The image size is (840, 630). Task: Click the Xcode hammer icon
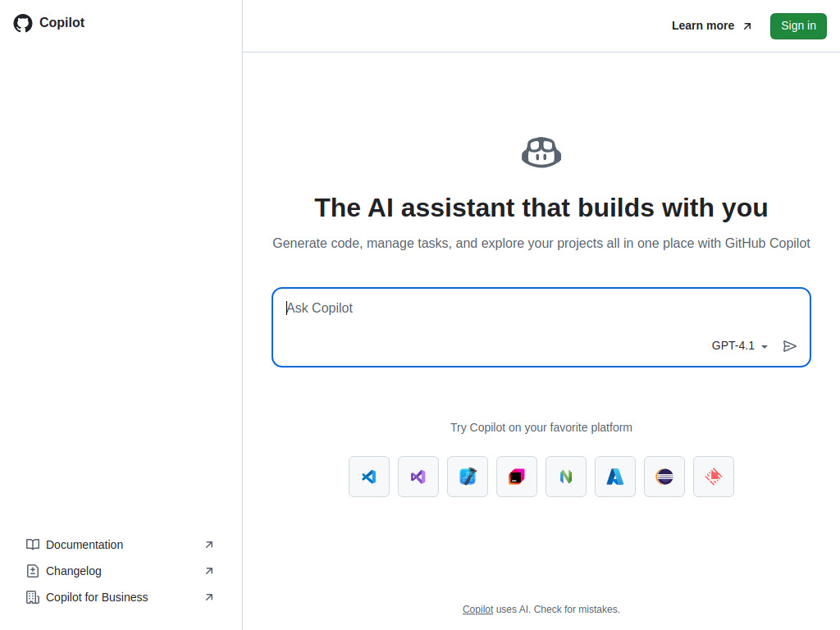tap(468, 477)
